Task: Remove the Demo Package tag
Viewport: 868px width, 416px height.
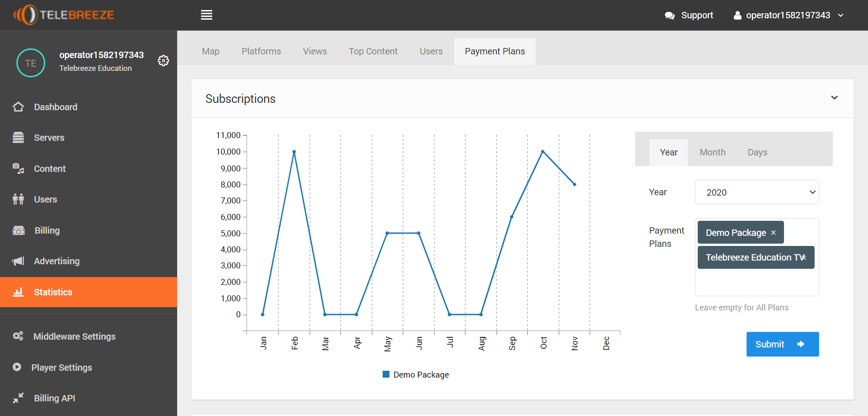Action: pos(773,233)
